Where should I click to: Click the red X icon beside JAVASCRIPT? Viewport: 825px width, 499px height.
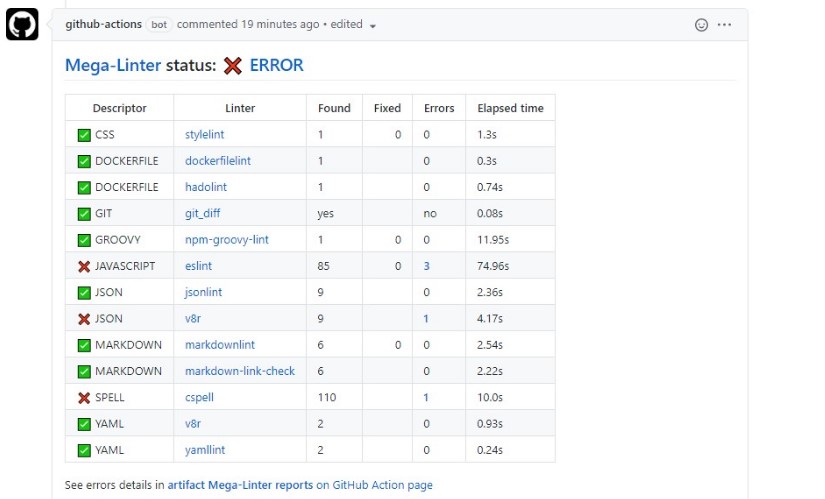click(x=84, y=266)
